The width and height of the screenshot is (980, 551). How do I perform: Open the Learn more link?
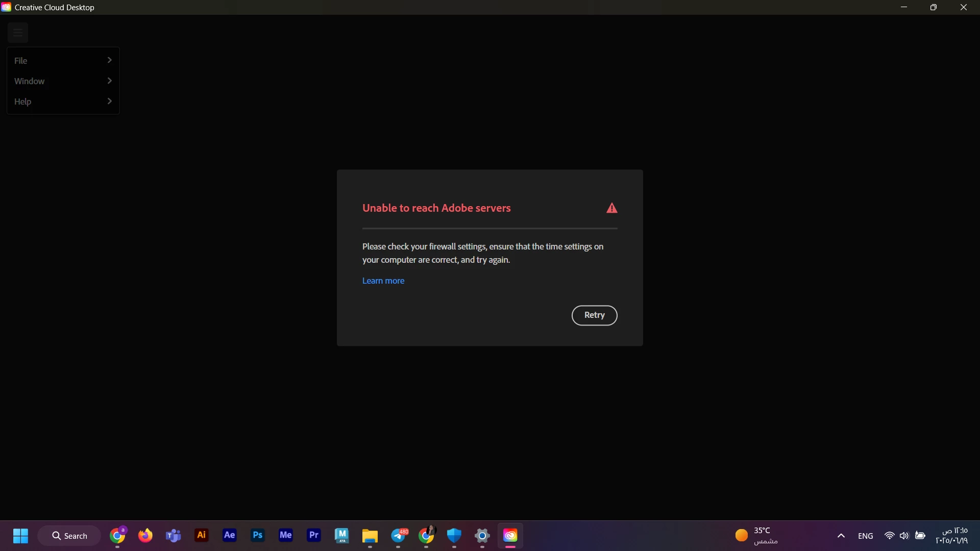point(383,281)
